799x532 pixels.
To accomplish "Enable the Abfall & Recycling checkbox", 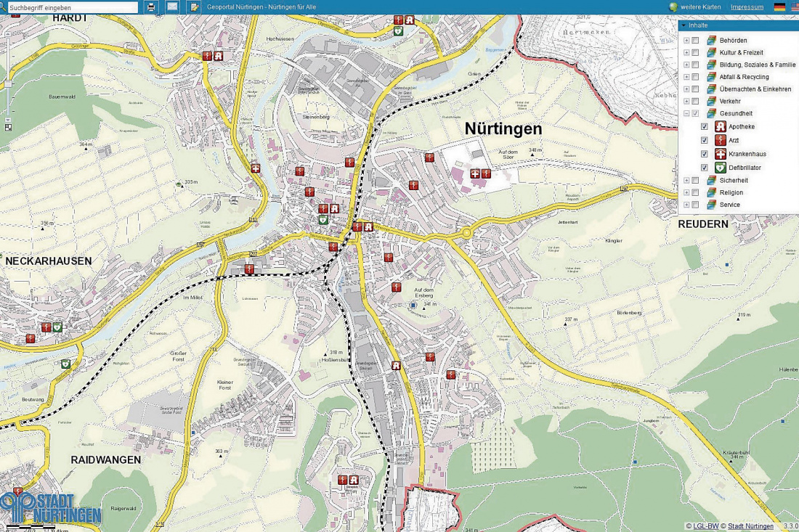I will tap(696, 77).
